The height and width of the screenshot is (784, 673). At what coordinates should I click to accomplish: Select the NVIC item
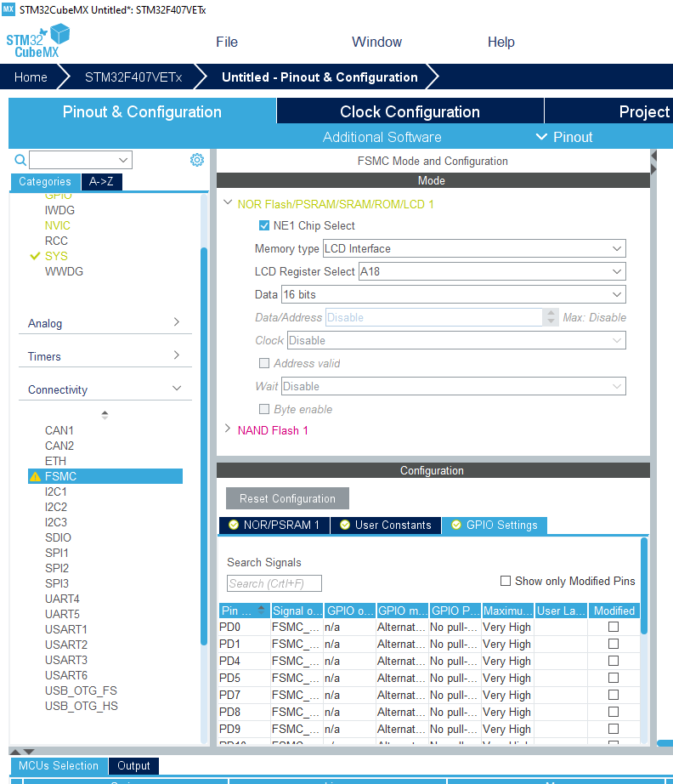click(58, 225)
